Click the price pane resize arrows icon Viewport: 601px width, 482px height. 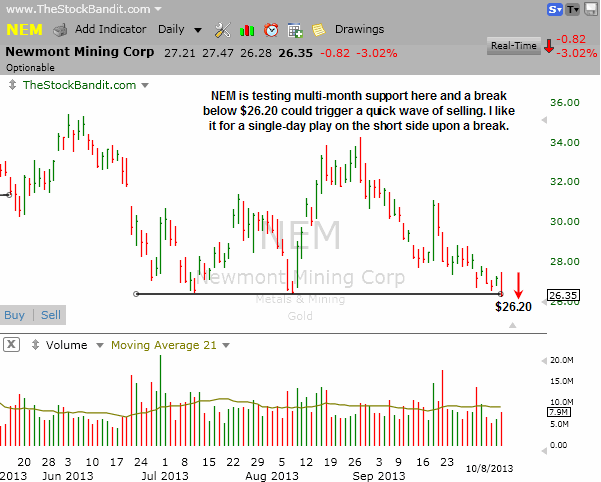12,85
